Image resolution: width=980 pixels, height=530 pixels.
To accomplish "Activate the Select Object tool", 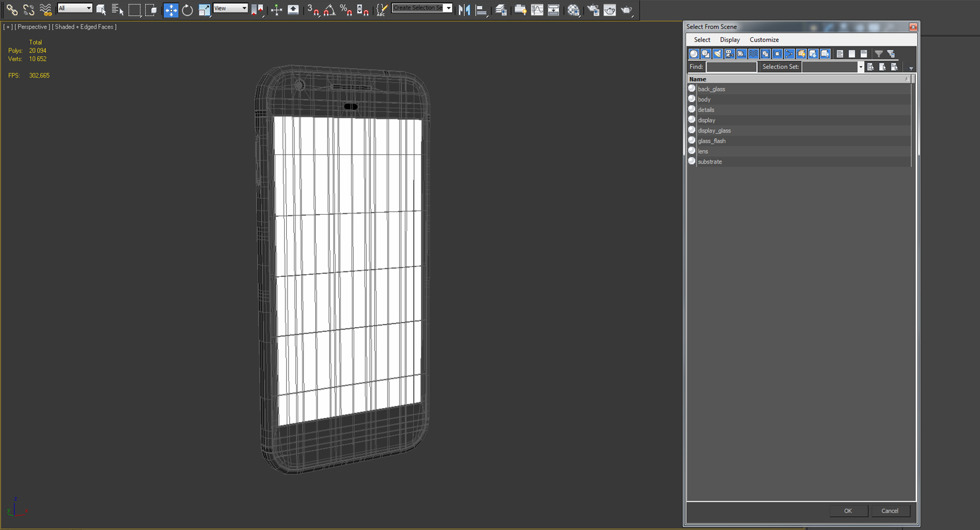I will 101,10.
